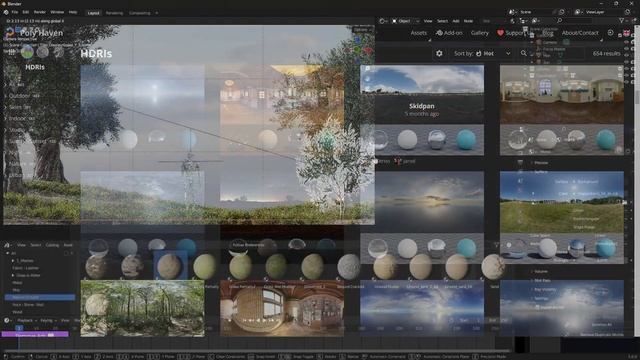The width and height of the screenshot is (640, 360).
Task: Click the outliner search field
Action: coord(574,20)
